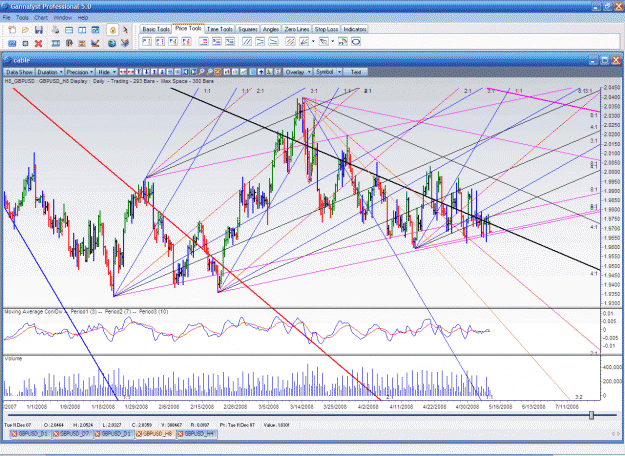Open the Window menu
This screenshot has width=625, height=456.
[63, 18]
